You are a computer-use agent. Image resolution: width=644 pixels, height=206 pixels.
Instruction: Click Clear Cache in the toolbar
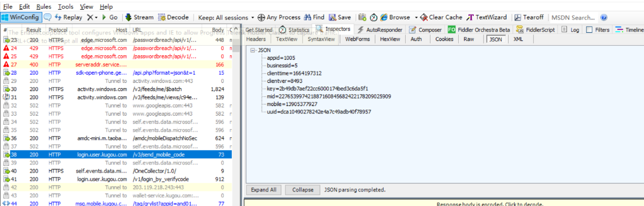pos(442,17)
